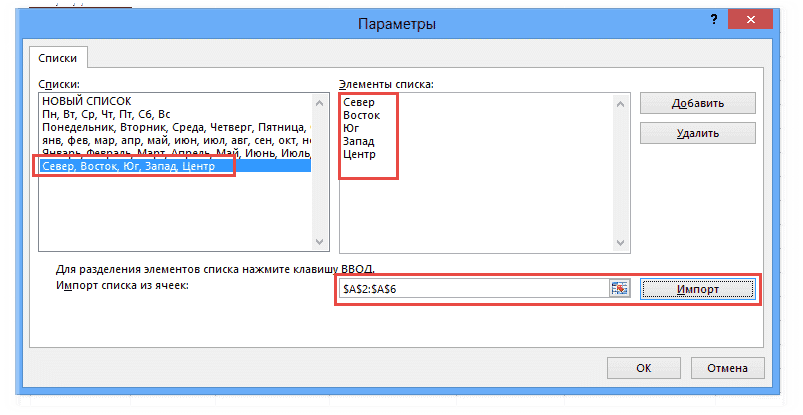Switch to the Списки tab
Viewport: 803px width, 415px height.
point(58,59)
